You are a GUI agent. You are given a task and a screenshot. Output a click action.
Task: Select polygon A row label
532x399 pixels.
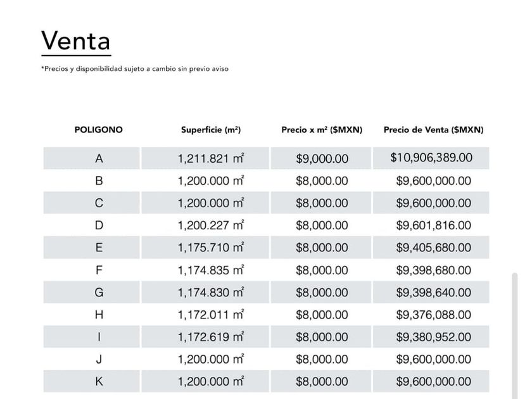99,158
